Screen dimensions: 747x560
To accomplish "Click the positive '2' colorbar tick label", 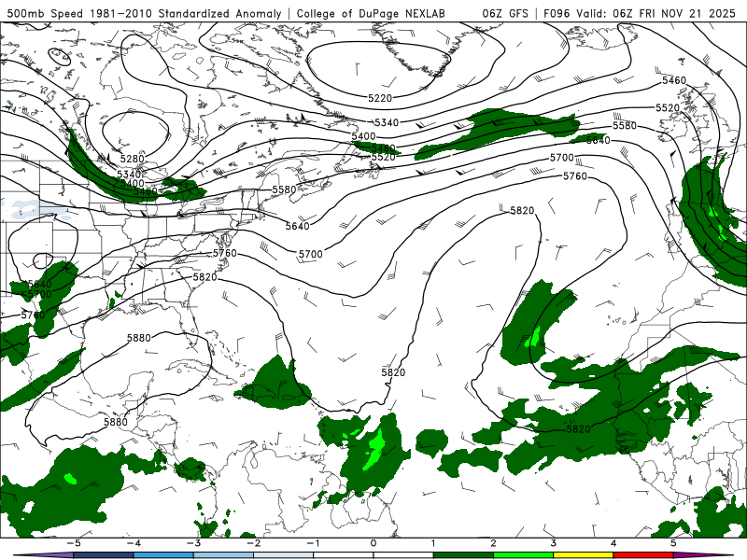I will (x=494, y=543).
